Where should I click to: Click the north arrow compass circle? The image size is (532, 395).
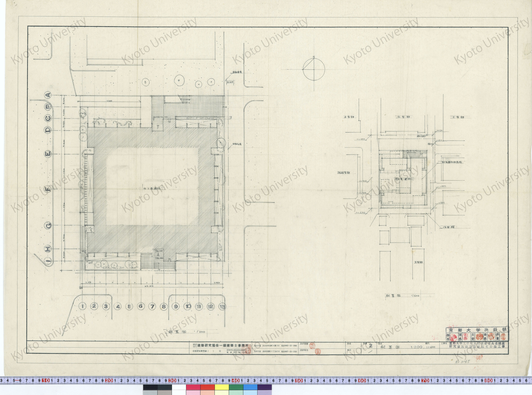tap(314, 69)
